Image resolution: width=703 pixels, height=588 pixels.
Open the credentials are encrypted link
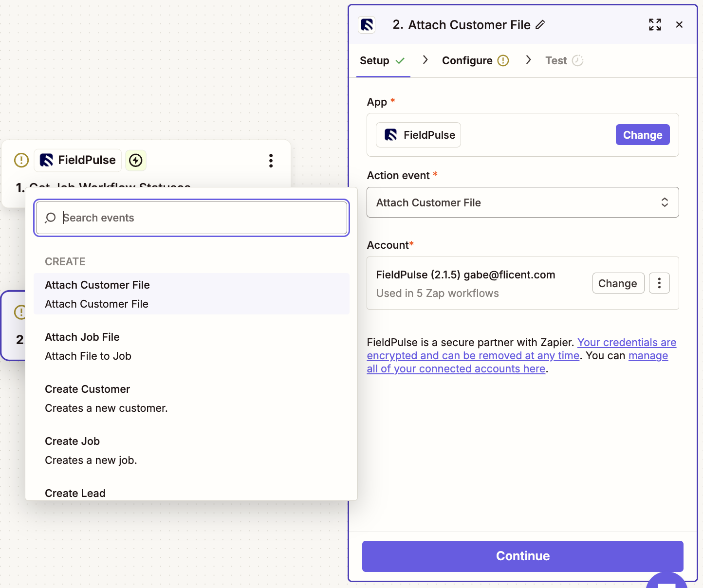521,349
